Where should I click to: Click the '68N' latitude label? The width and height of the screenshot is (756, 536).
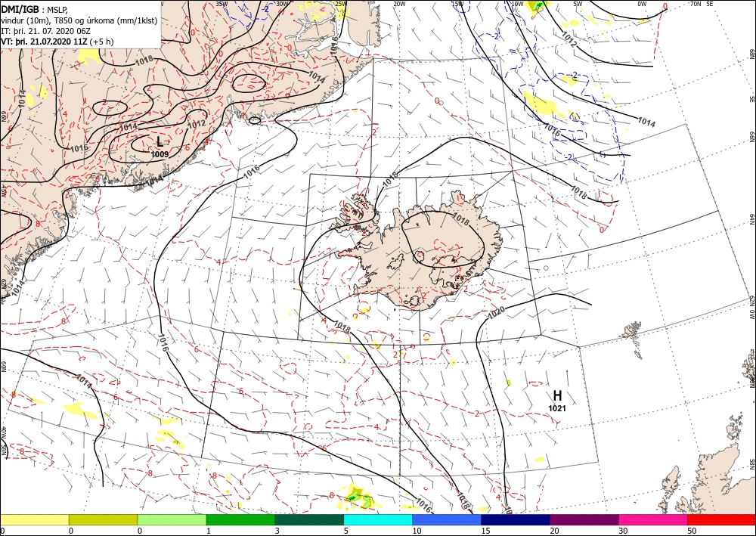point(751,54)
